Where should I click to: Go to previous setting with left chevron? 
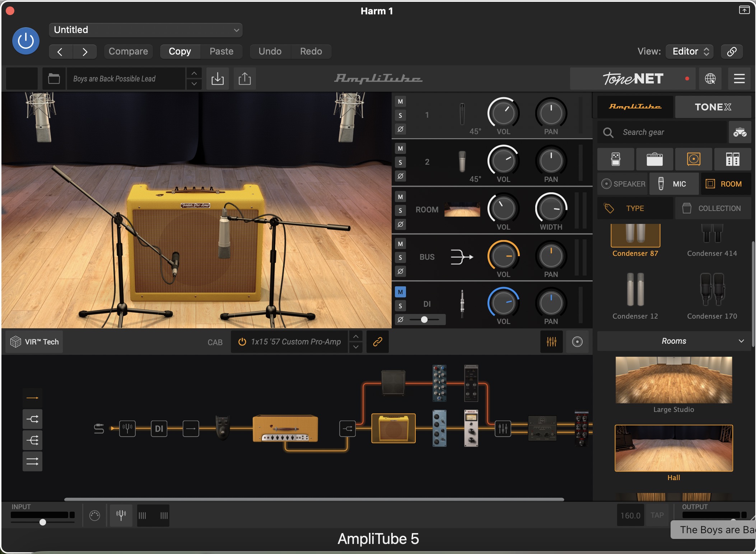click(61, 52)
